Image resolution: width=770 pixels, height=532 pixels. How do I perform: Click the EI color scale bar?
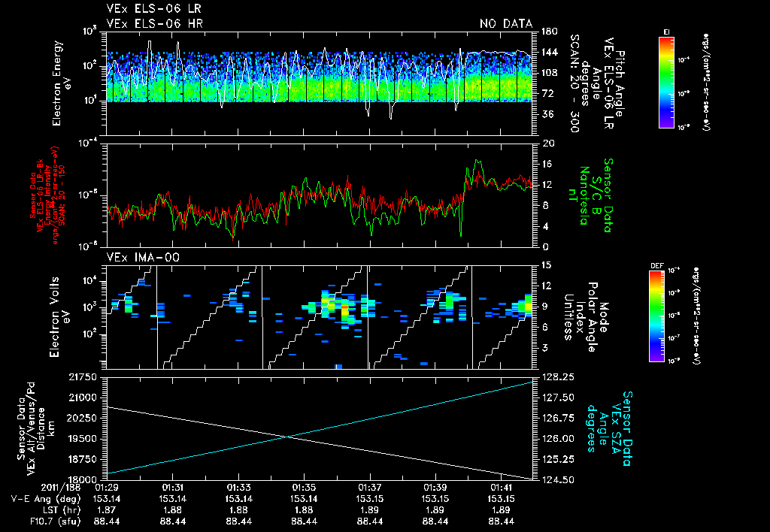tap(666, 83)
